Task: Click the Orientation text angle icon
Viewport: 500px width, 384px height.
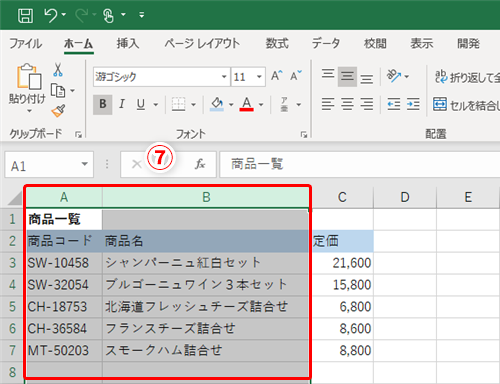Action: click(394, 76)
